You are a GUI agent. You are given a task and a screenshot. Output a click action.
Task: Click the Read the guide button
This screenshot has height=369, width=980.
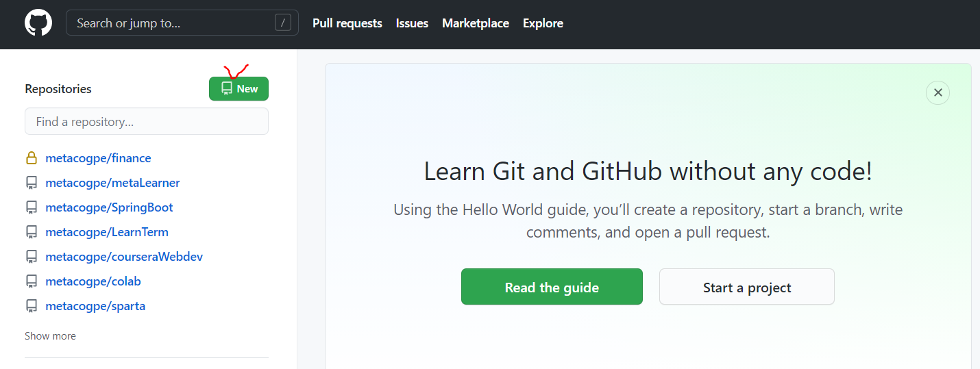pyautogui.click(x=552, y=287)
